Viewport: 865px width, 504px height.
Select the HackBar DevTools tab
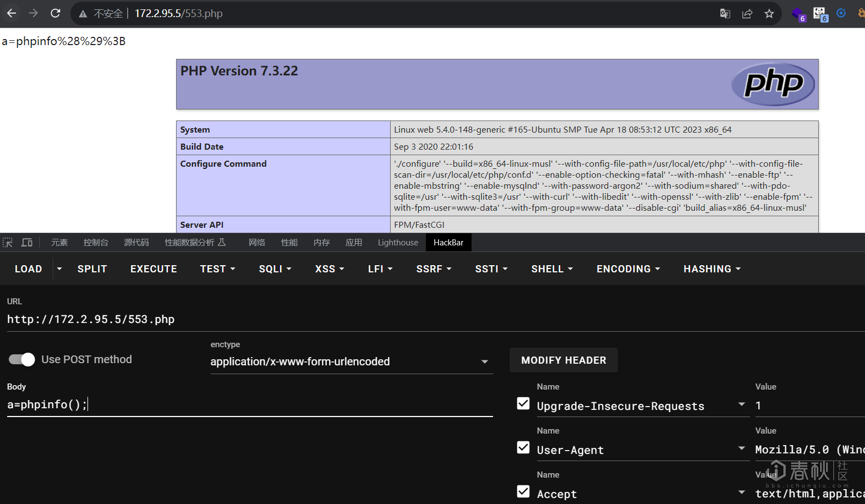pos(448,243)
